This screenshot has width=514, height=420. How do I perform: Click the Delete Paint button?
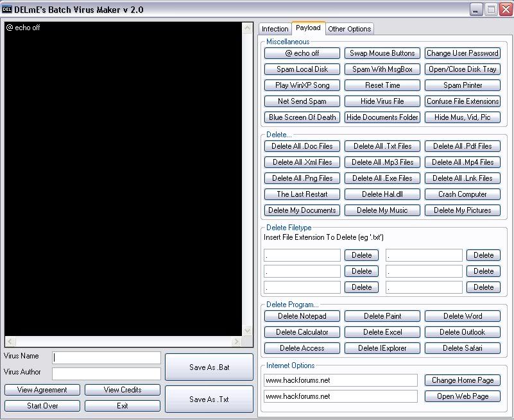[x=382, y=317]
